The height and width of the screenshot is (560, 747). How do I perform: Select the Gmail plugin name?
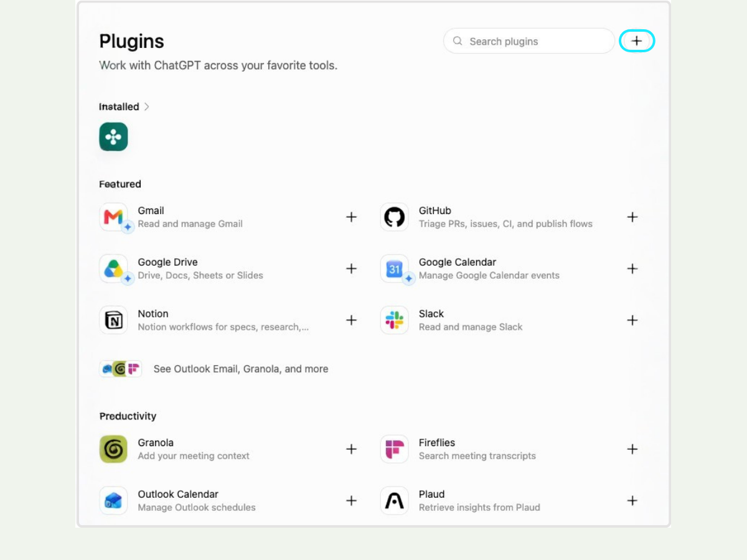(x=151, y=211)
